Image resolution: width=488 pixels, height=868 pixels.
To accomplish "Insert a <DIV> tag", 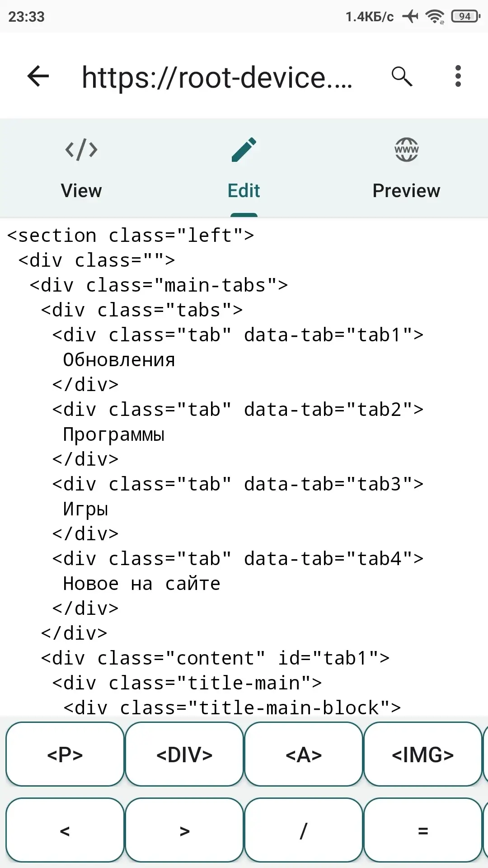I will point(184,754).
